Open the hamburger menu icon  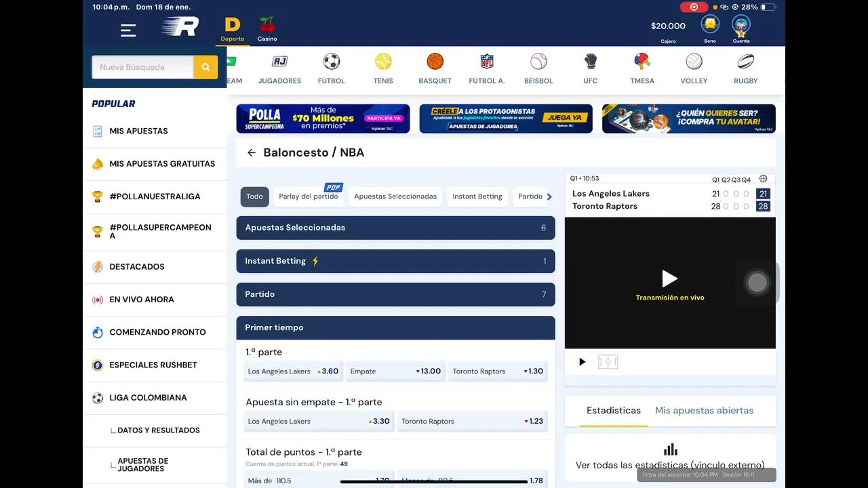click(128, 30)
